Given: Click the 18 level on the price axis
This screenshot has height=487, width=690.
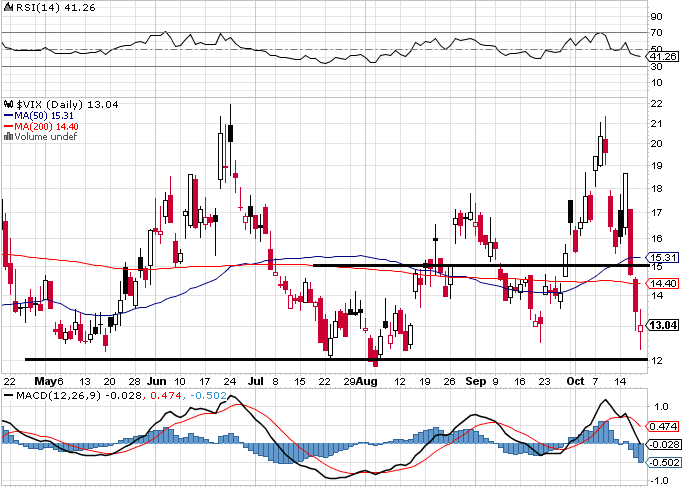Looking at the screenshot, I should [x=656, y=189].
